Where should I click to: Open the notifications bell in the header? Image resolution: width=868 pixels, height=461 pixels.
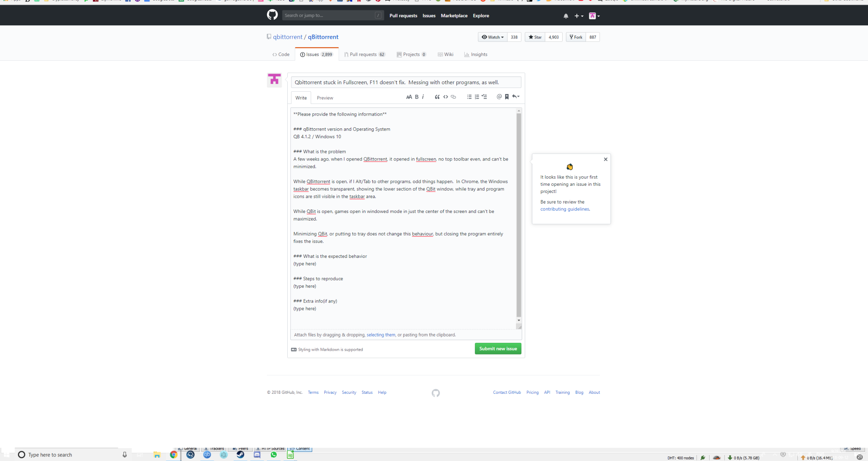point(566,16)
